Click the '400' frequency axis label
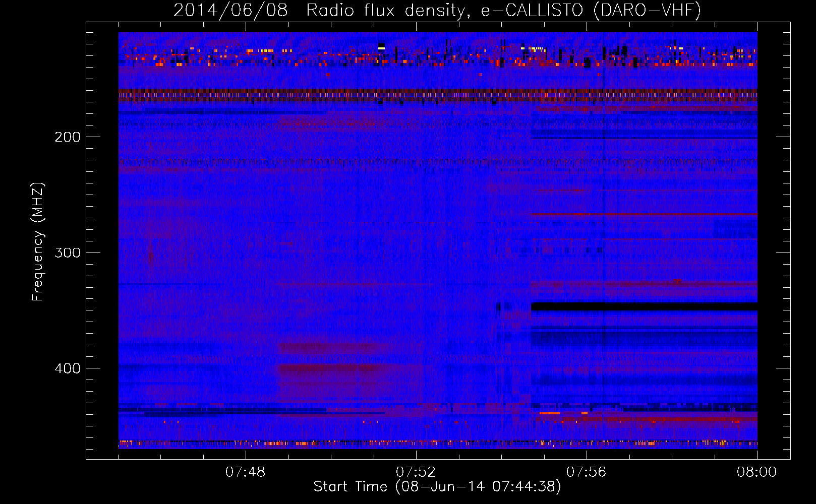 pos(68,368)
